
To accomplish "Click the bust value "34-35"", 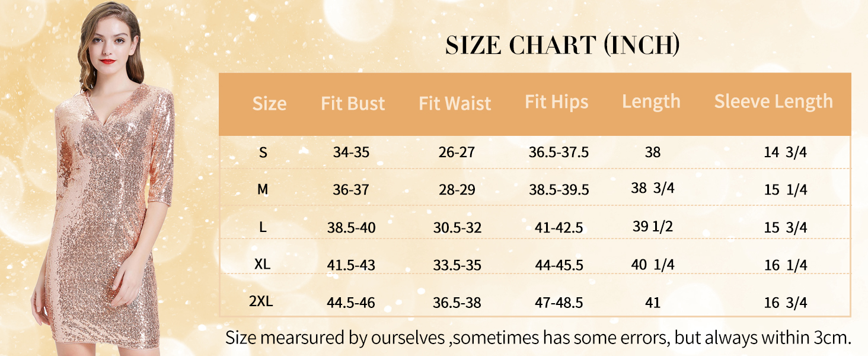I will pos(351,152).
